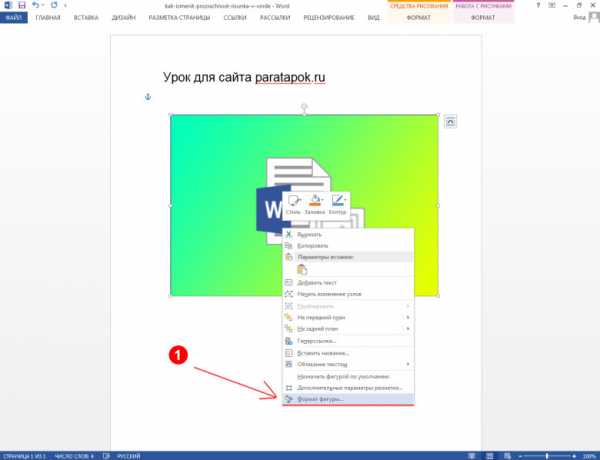
Task: Choose Добавить текст in the context menu
Action: click(348, 282)
